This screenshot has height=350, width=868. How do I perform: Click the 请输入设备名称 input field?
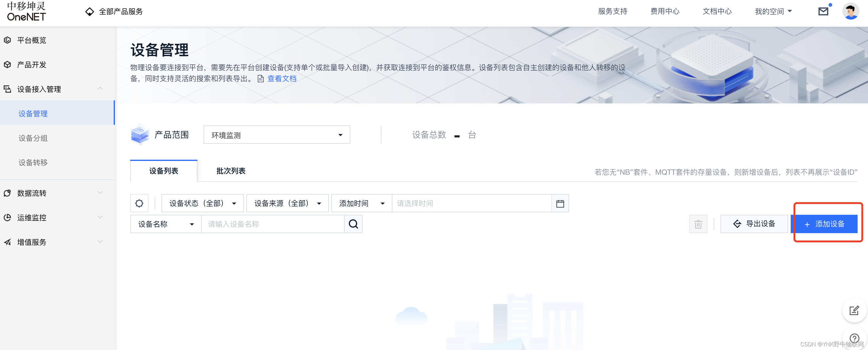pyautogui.click(x=272, y=224)
